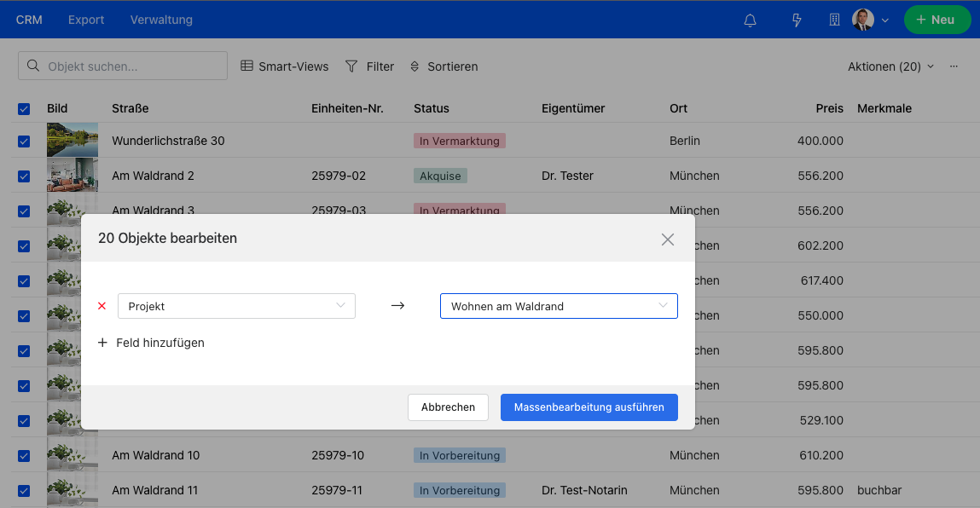Open the notifications bell icon
This screenshot has height=508, width=980.
coord(751,20)
